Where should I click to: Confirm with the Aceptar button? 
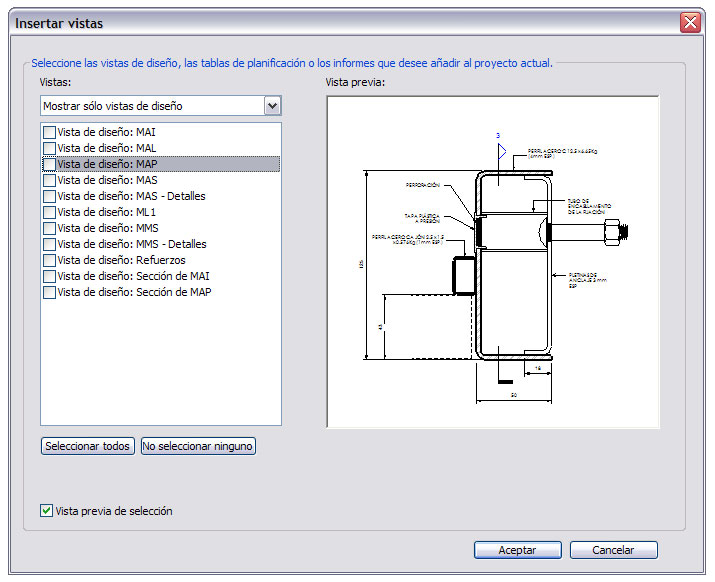point(518,550)
